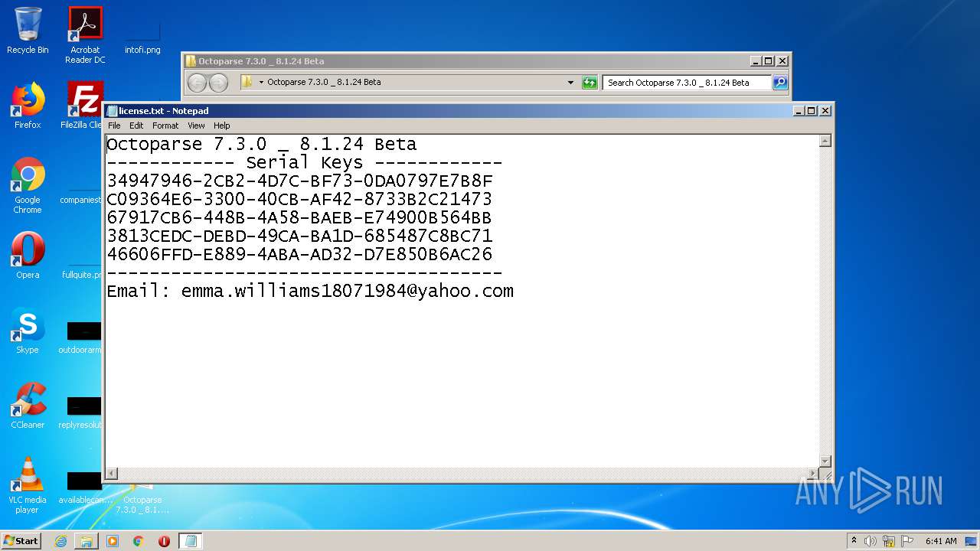Click Notepad horizontal scrollbar right arrow
The height and width of the screenshot is (551, 980).
tap(813, 474)
